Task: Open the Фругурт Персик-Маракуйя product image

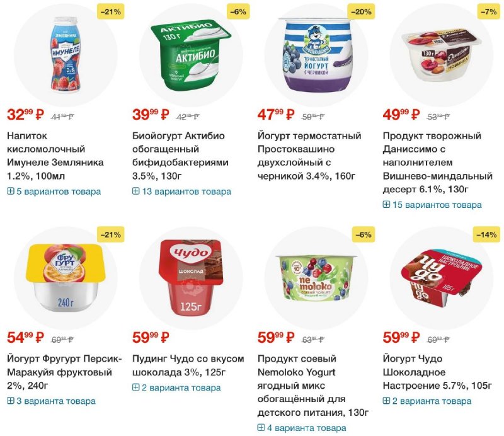Action: 66,278
